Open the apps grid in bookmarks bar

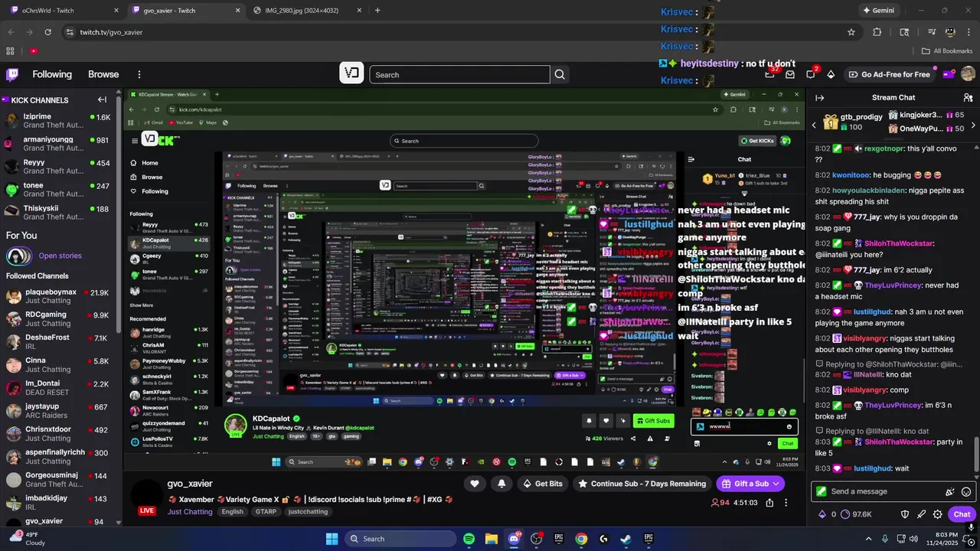[x=10, y=51]
